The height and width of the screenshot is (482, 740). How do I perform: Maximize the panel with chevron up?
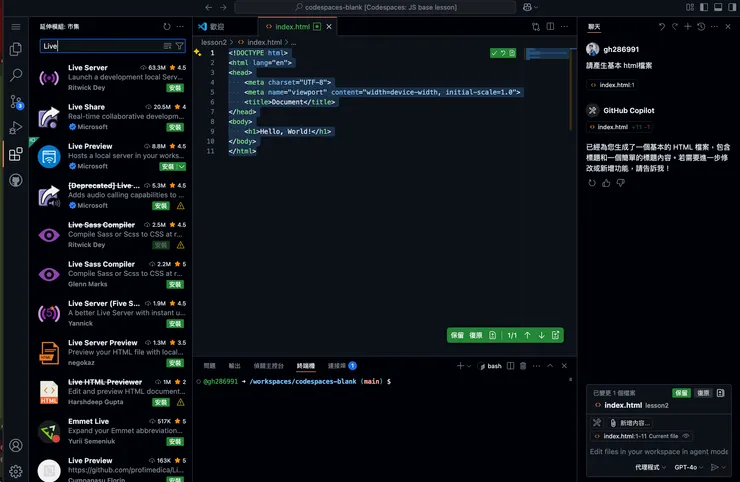click(x=550, y=366)
